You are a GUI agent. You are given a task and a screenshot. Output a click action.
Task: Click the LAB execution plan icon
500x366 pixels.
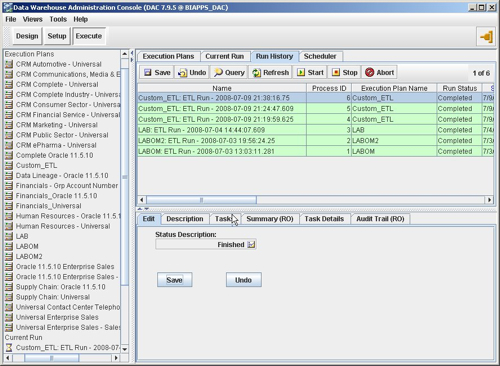[x=9, y=236]
